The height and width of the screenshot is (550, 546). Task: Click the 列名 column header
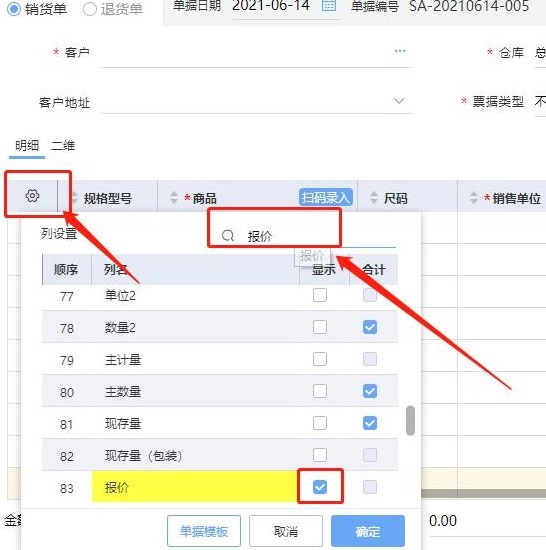(x=195, y=269)
